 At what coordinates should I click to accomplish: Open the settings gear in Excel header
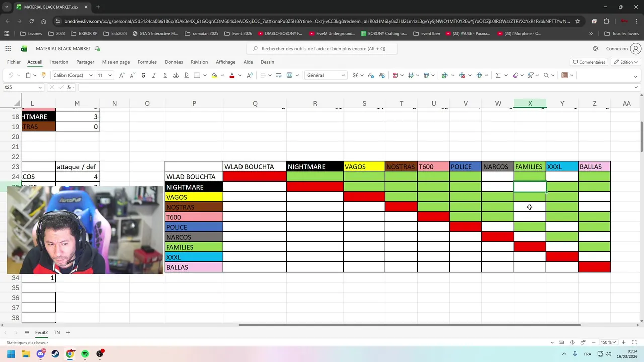(596, 49)
